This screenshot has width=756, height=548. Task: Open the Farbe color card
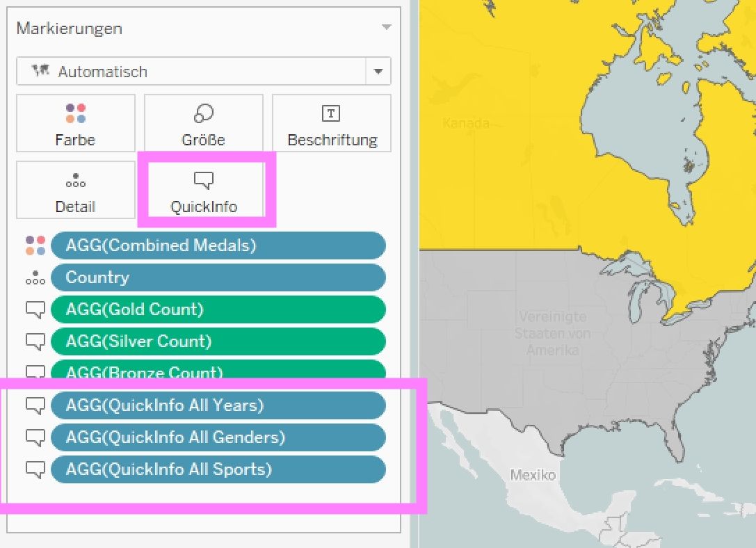click(x=76, y=123)
